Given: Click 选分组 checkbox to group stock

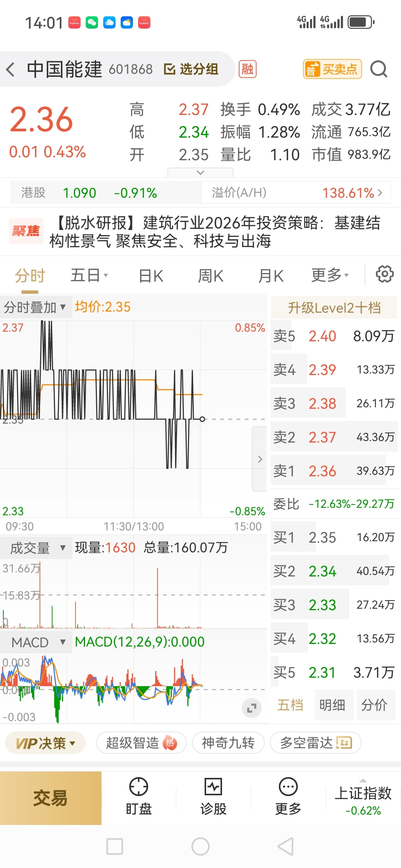Looking at the screenshot, I should pyautogui.click(x=191, y=69).
